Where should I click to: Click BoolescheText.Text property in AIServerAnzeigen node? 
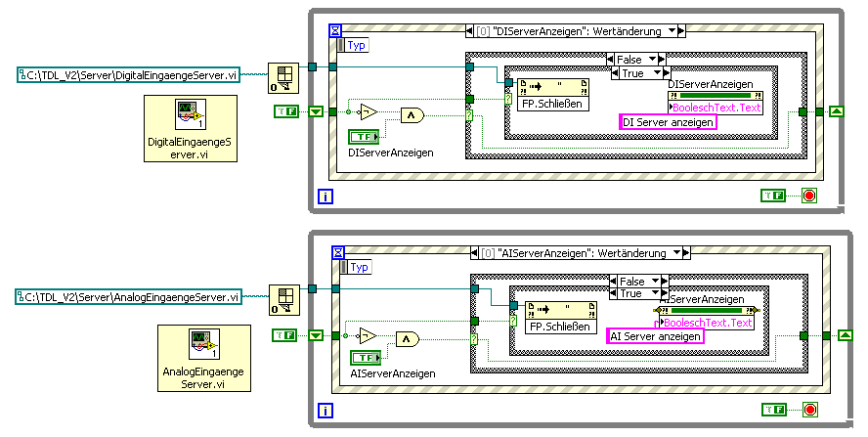pos(707,323)
